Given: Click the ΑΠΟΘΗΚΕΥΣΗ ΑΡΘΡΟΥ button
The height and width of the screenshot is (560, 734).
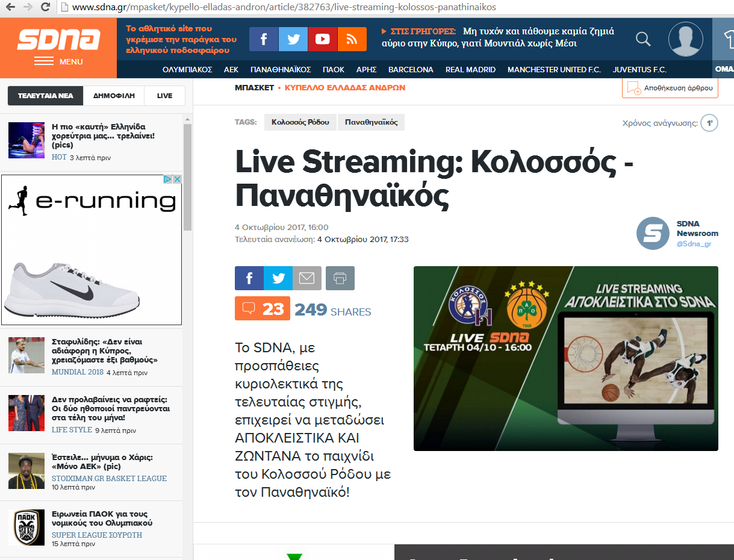Looking at the screenshot, I should tap(670, 88).
